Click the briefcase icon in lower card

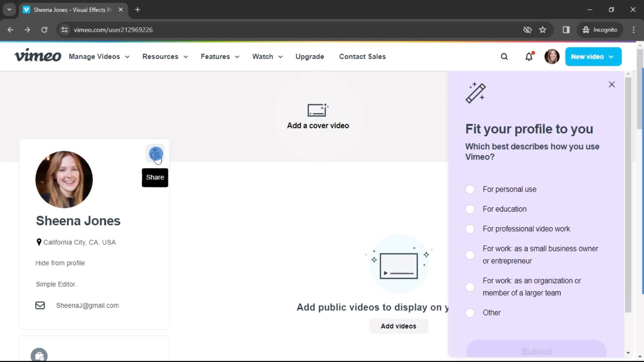coord(39,355)
